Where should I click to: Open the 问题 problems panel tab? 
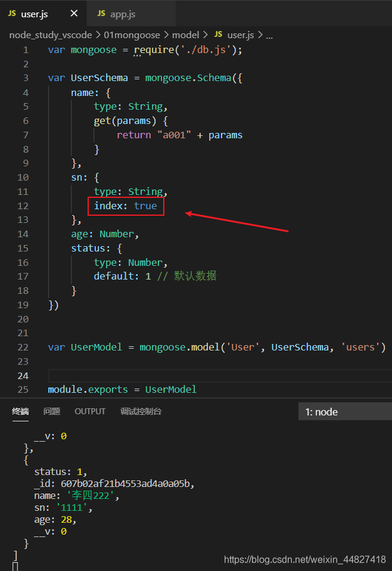(x=52, y=411)
